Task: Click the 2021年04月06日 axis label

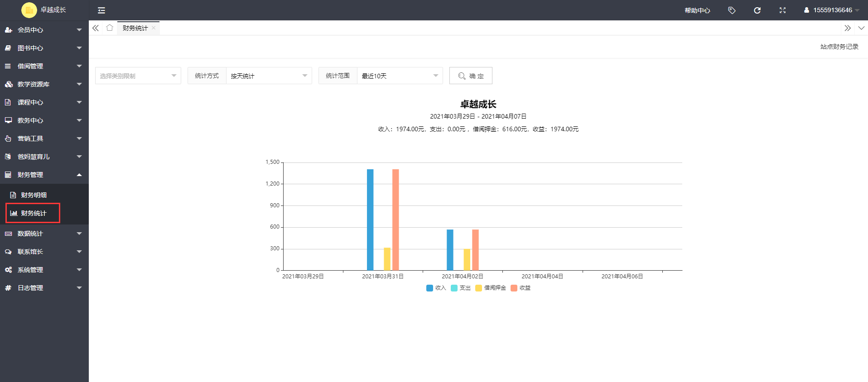Action: pos(622,276)
